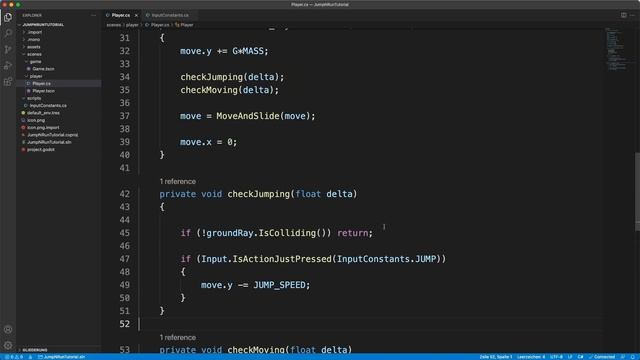Image resolution: width=640 pixels, height=360 pixels.
Task: Open icon.png.import file
Action: click(x=43, y=128)
